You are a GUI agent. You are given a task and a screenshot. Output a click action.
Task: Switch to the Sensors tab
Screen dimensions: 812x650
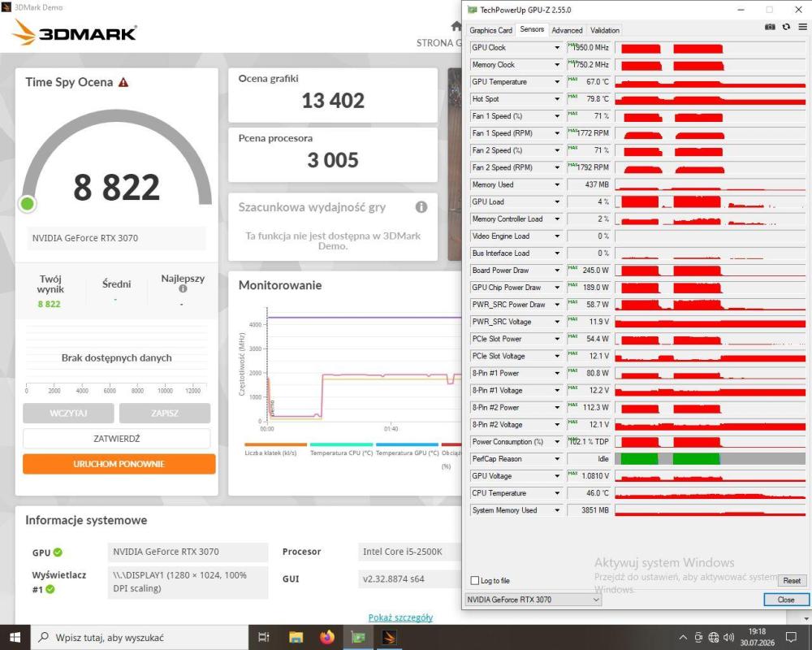click(532, 29)
